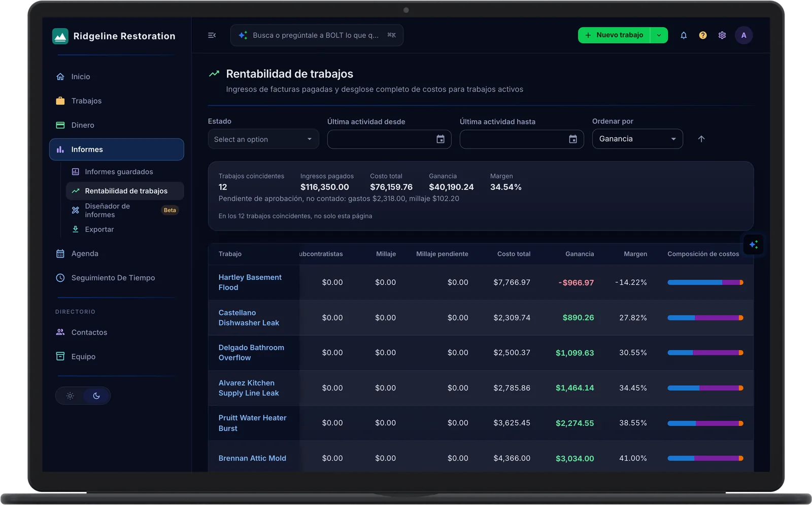This screenshot has width=812, height=505.
Task: Open notifications bell
Action: tap(684, 35)
